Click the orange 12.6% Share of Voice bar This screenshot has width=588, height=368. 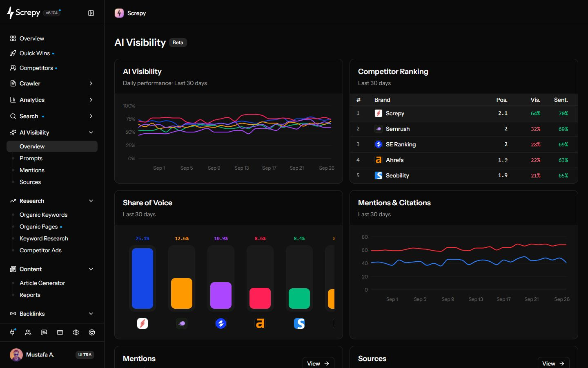pos(182,293)
